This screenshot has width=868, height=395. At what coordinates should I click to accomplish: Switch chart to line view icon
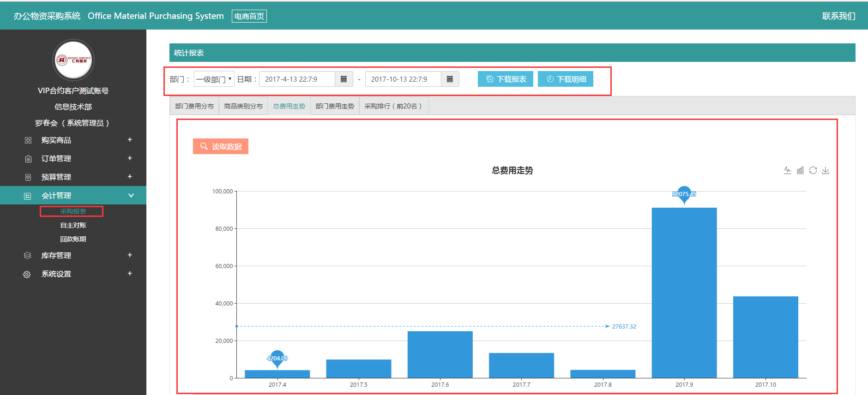788,170
